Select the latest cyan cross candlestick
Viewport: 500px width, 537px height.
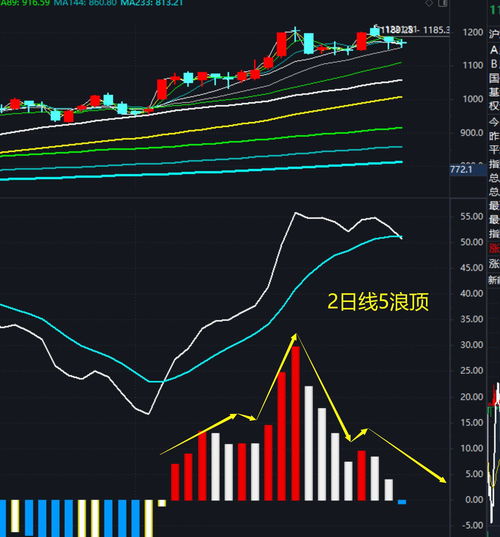coord(401,43)
